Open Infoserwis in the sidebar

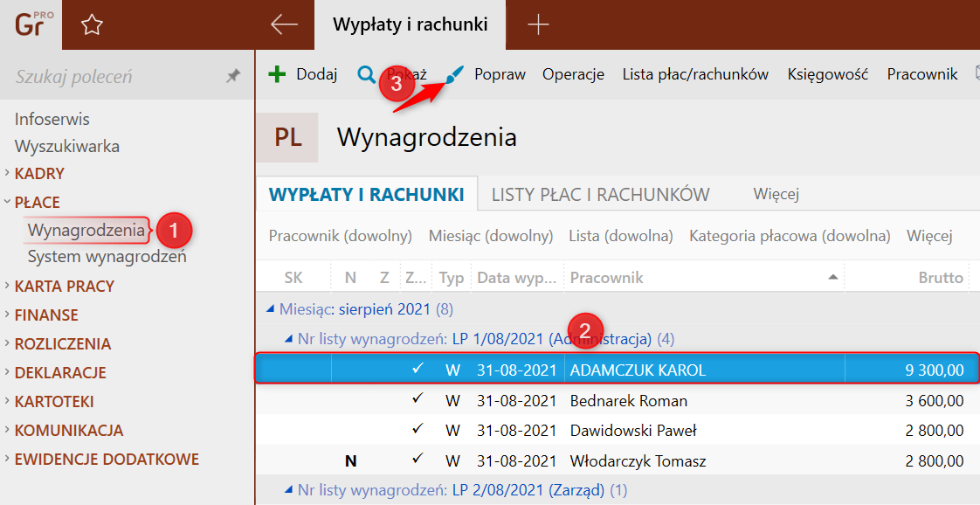click(x=52, y=119)
